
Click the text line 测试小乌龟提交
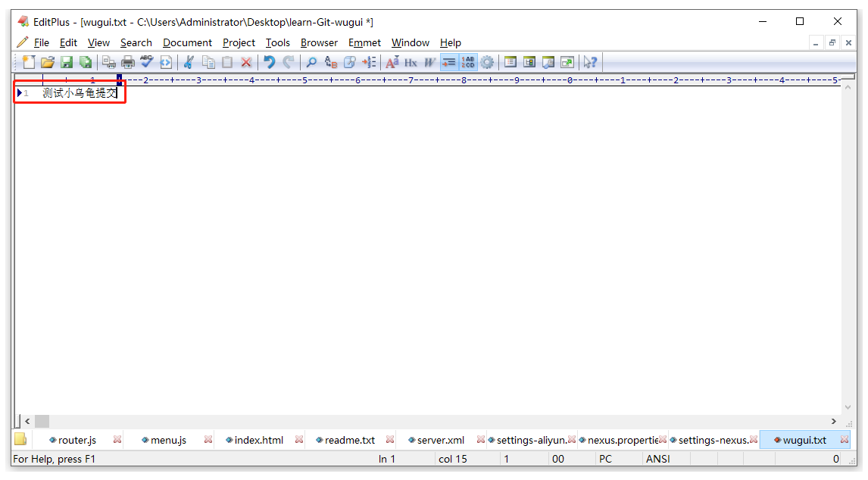[x=80, y=93]
